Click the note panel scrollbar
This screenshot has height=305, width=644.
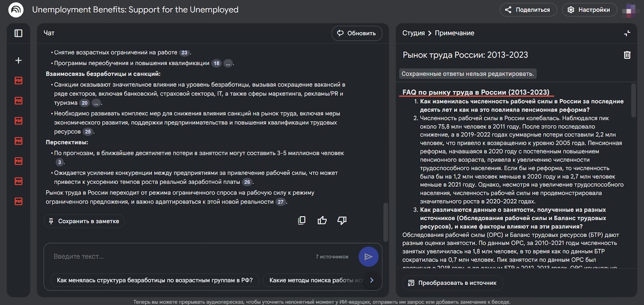pyautogui.click(x=633, y=101)
